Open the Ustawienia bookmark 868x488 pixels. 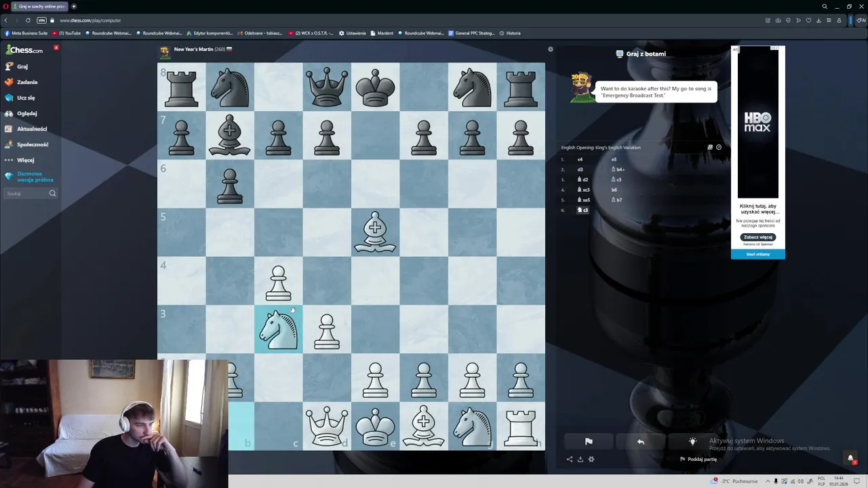pyautogui.click(x=353, y=33)
